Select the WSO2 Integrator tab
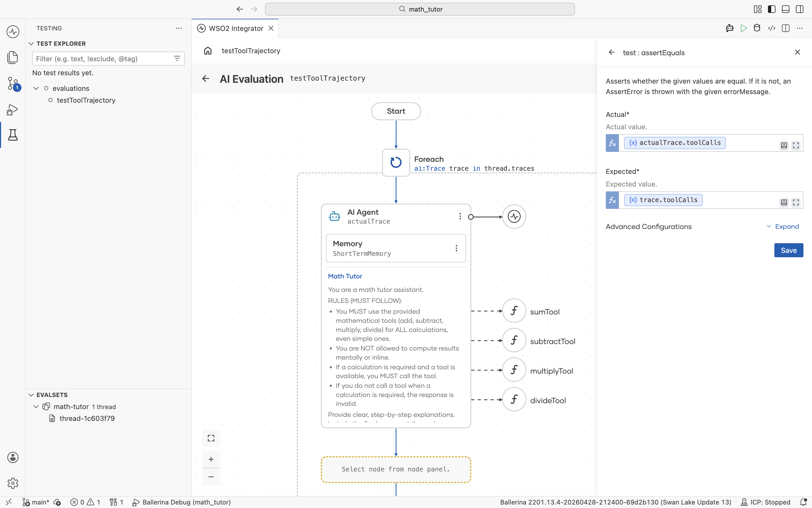This screenshot has height=508, width=812. (235, 28)
